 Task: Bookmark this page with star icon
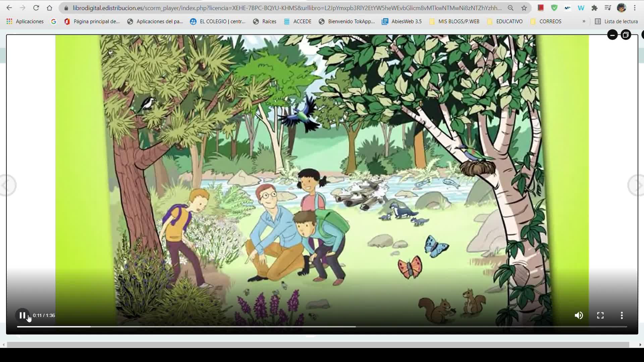[x=524, y=8]
